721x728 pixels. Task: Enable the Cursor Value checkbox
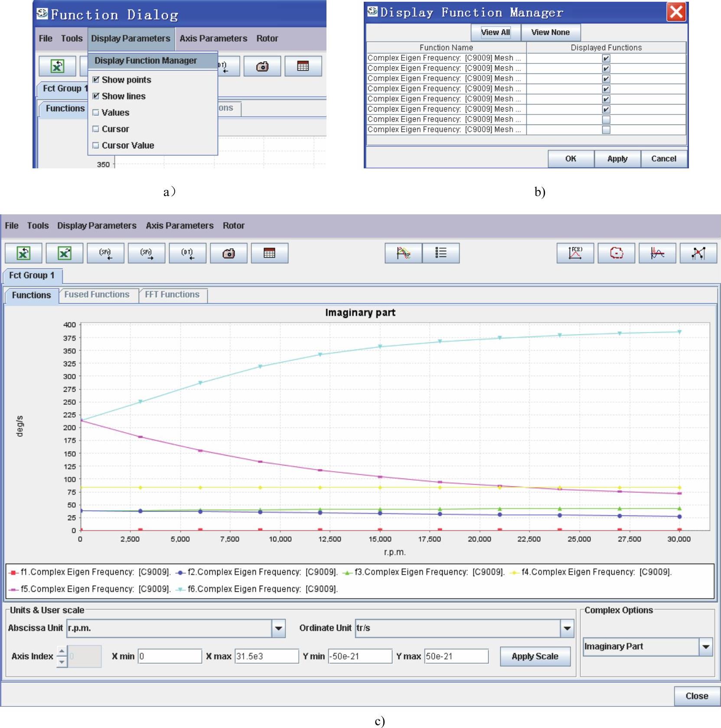[x=96, y=146]
